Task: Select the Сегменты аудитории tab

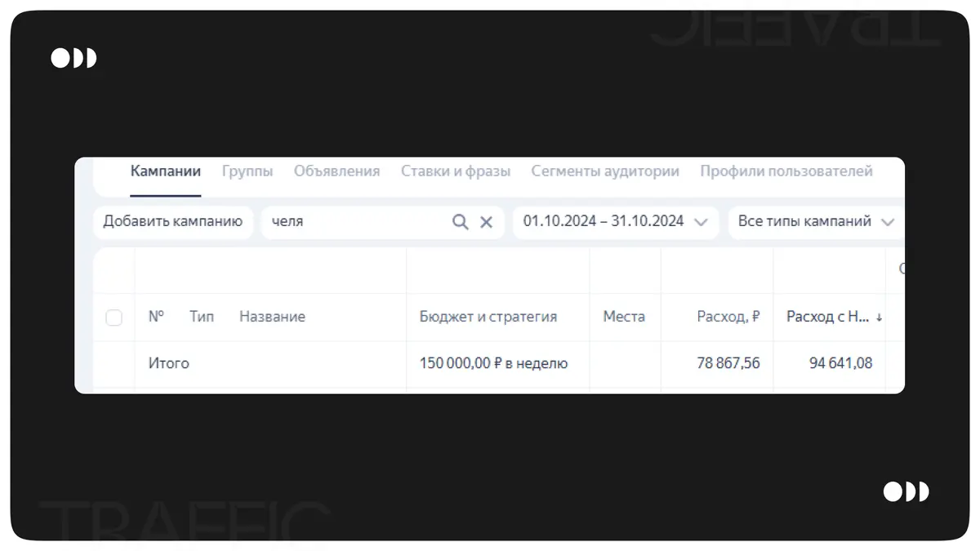Action: (605, 171)
